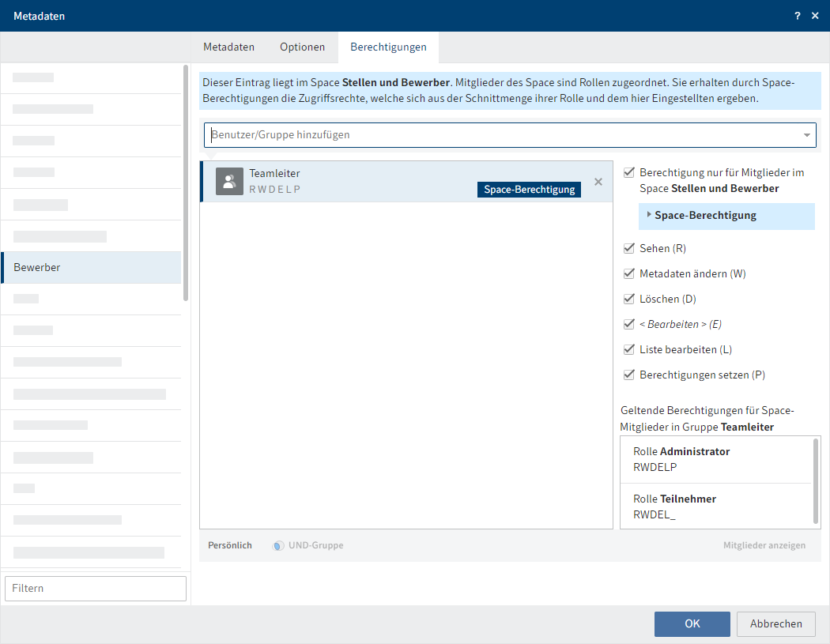
Task: Click the Teamleiter group avatar icon
Action: 229,182
